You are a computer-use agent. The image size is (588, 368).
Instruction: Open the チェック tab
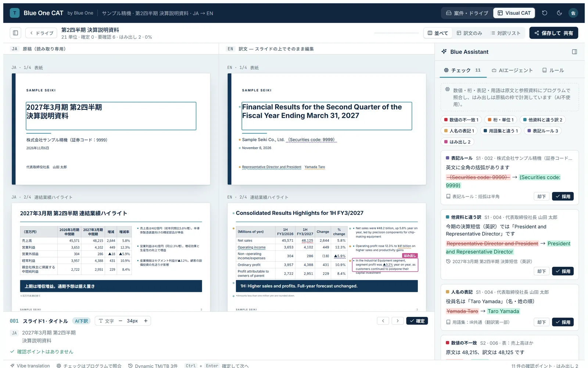point(462,70)
